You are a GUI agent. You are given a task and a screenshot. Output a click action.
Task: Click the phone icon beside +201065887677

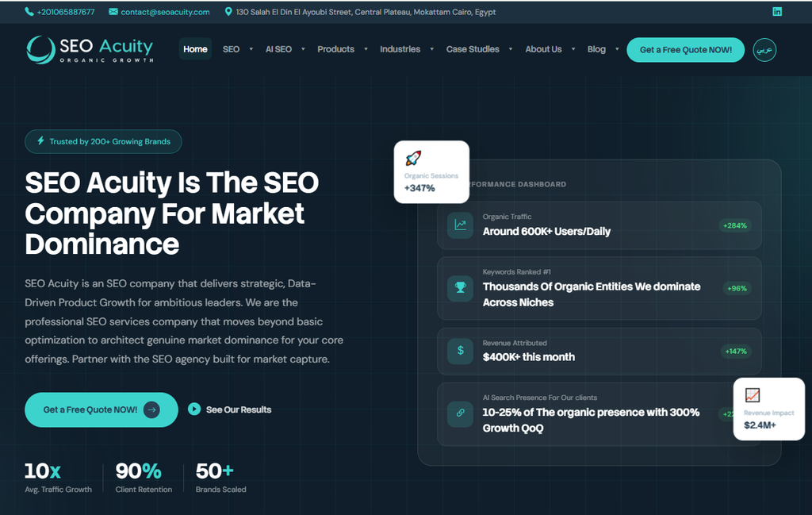pyautogui.click(x=29, y=12)
